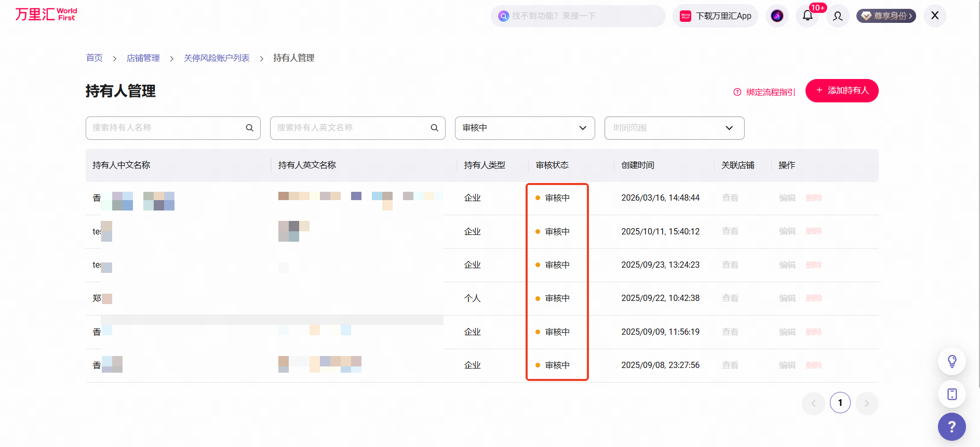This screenshot has width=980, height=447.
Task: Click 编辑 in the 2026/03/16 row
Action: pos(787,198)
